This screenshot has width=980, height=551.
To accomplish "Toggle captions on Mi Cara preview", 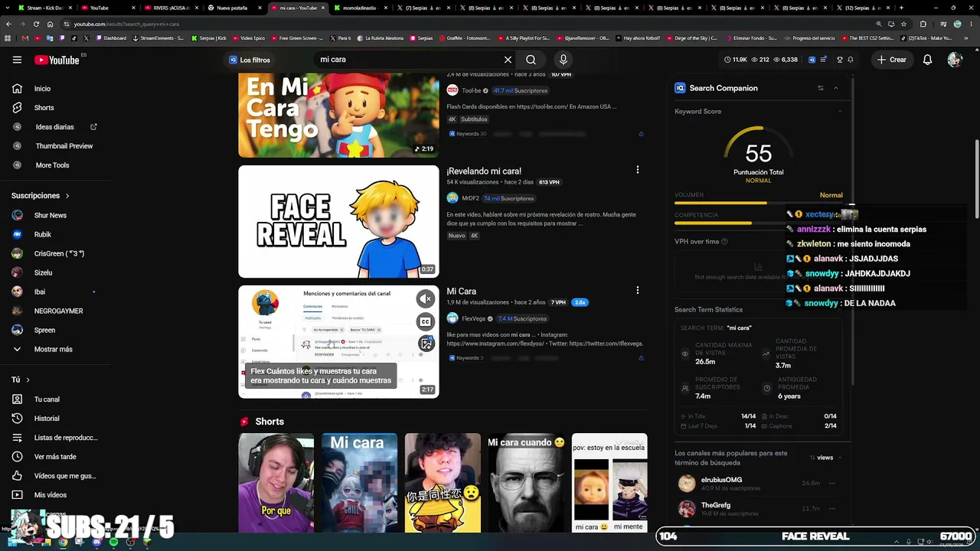I will [426, 321].
